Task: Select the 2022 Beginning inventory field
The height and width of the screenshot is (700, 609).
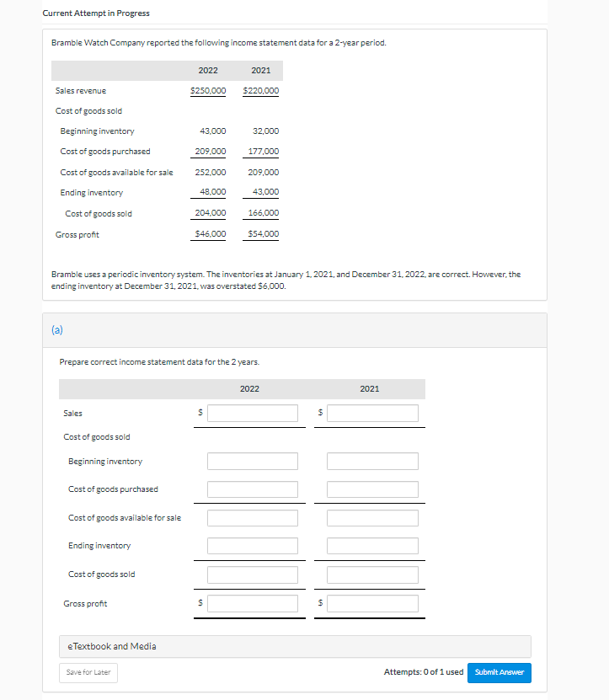Action: pos(252,461)
